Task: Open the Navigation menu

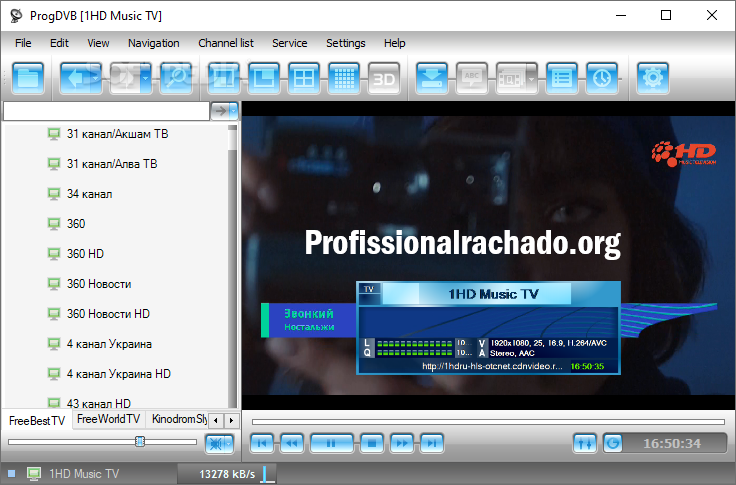Action: (153, 43)
